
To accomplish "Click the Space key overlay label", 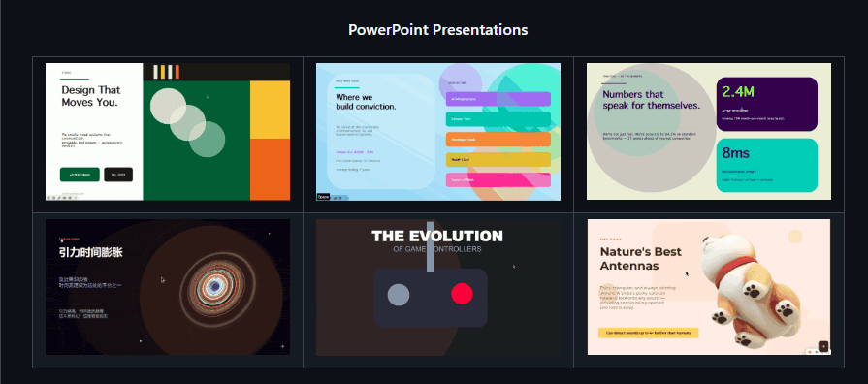I will click(x=323, y=197).
